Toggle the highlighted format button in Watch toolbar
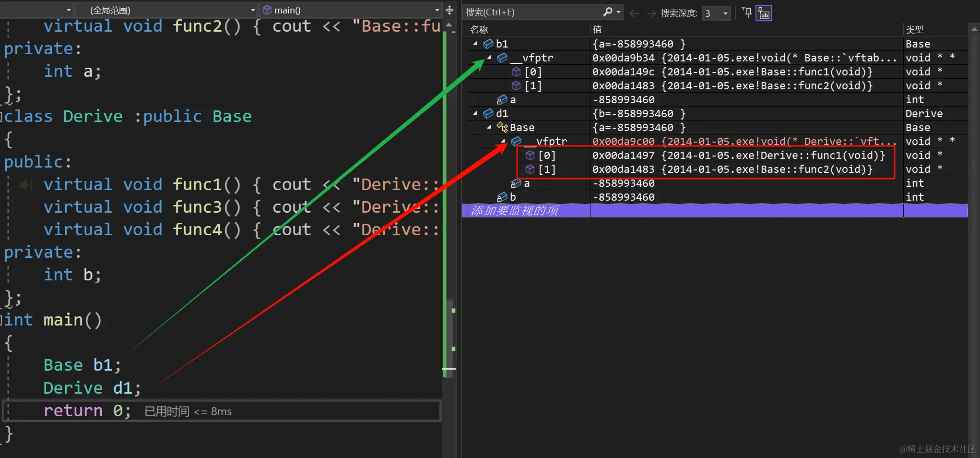 (764, 12)
